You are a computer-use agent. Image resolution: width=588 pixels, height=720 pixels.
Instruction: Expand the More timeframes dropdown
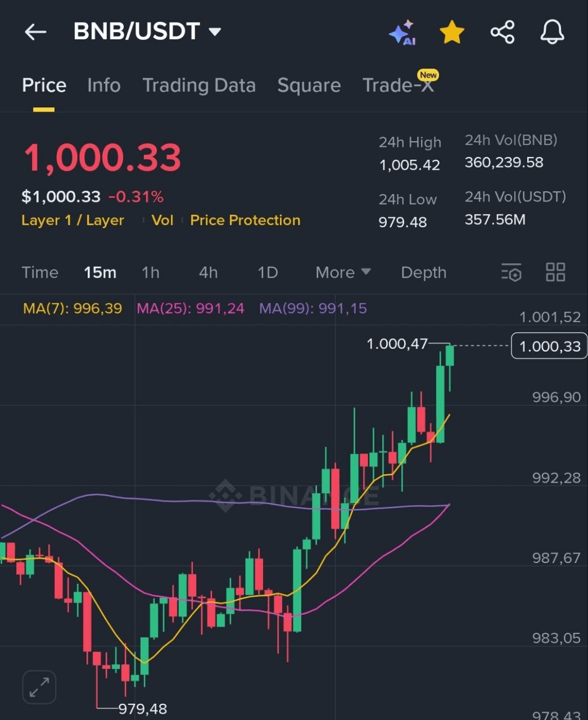point(343,272)
